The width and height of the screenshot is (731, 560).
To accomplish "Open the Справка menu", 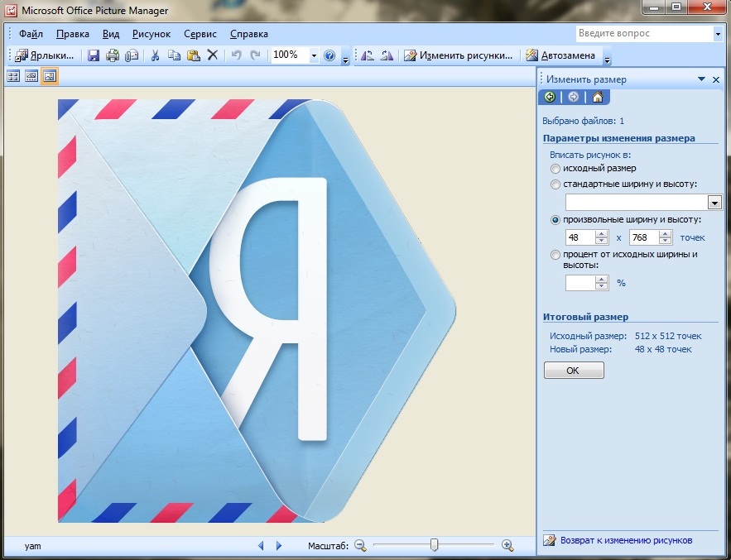I will (x=248, y=34).
